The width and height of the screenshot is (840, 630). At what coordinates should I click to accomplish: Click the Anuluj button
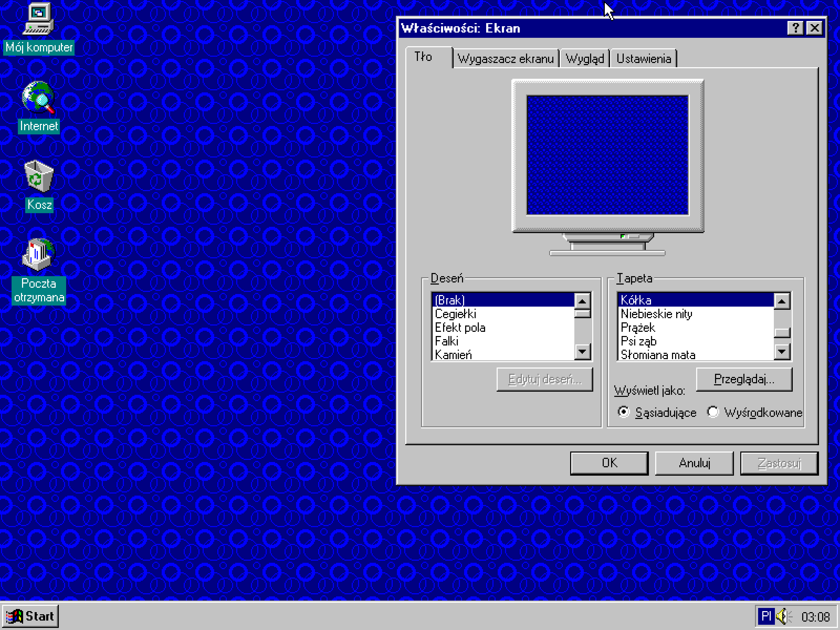click(x=694, y=463)
